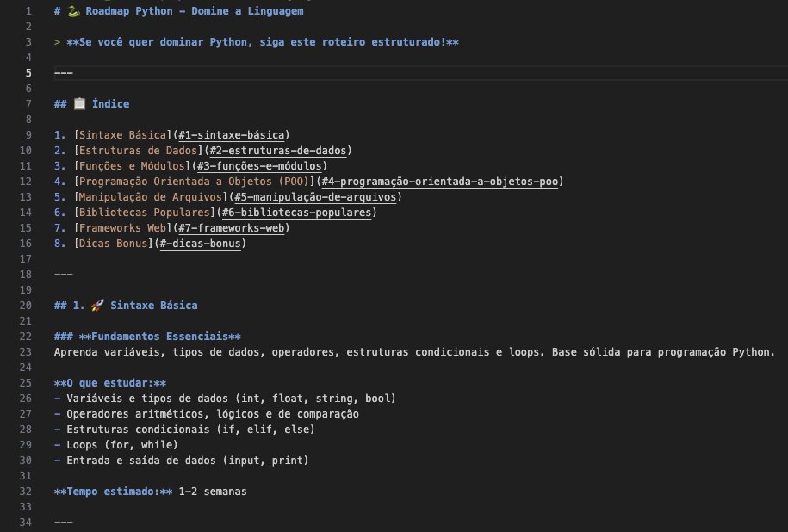
Task: Open the '#-dicas-bonus' anchor link
Action: (x=200, y=244)
